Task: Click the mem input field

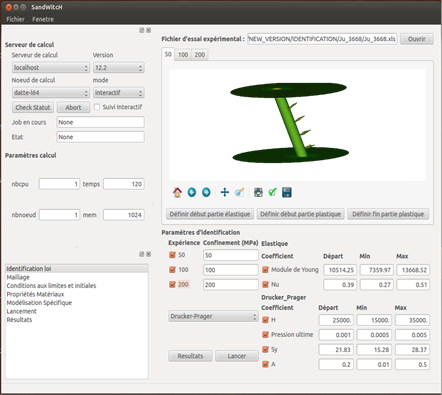Action: tap(124, 215)
